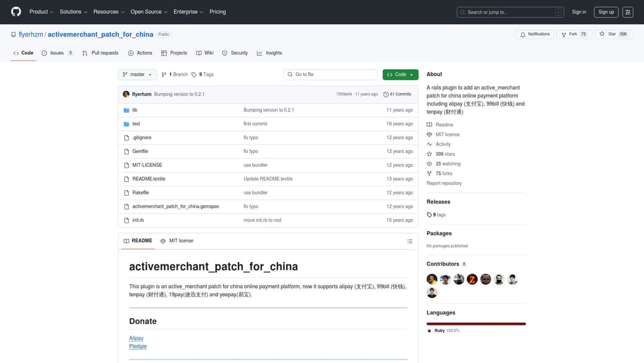View the 9 Tags link

click(x=203, y=75)
